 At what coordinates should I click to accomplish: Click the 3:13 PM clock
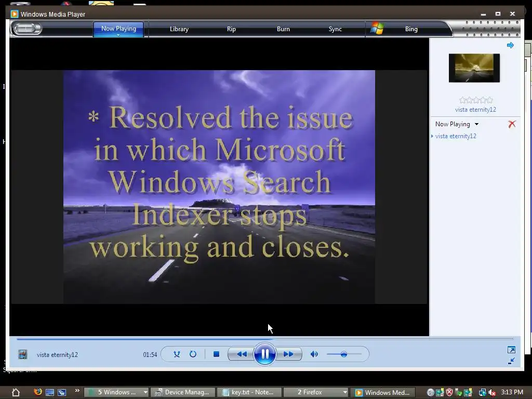512,392
